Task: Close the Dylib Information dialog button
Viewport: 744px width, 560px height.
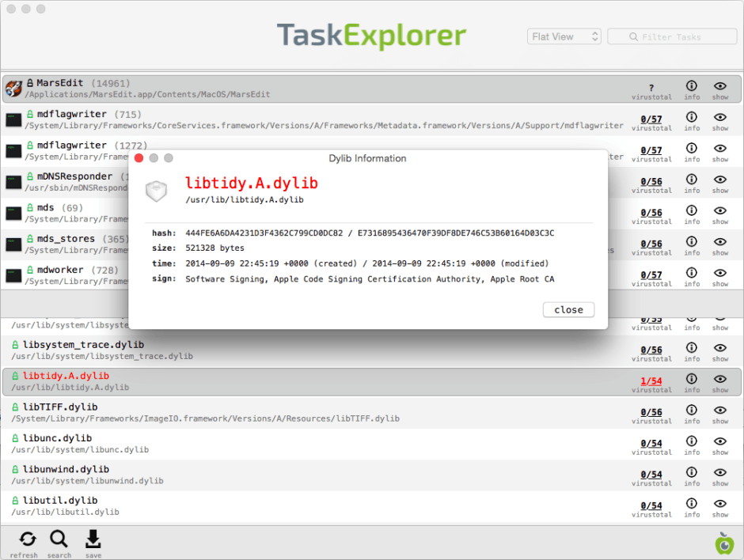Action: pos(568,309)
